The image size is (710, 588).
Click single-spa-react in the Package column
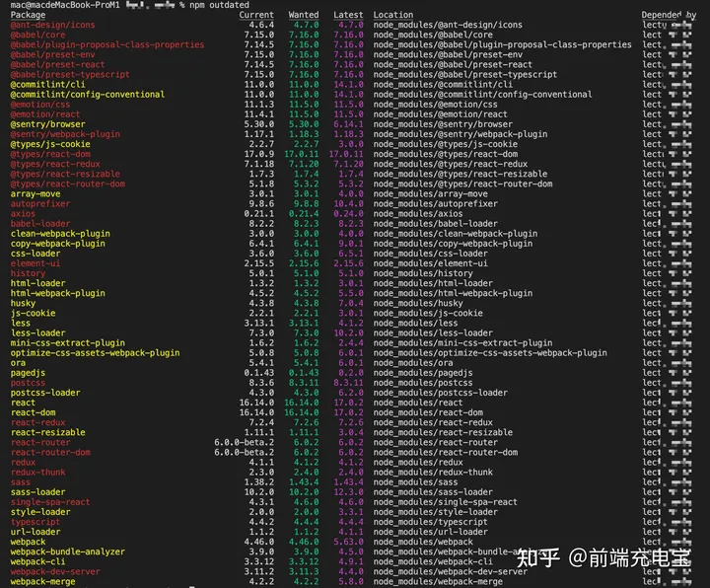[50, 503]
